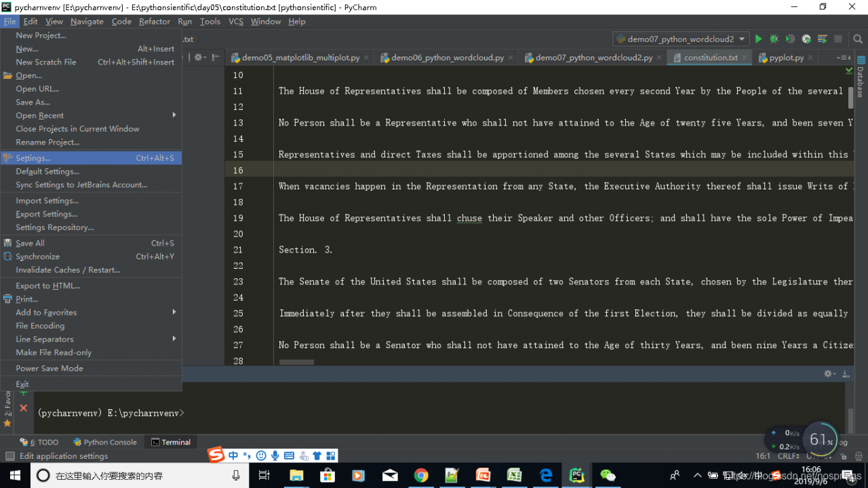Viewport: 868px width, 488px height.
Task: Open Microsoft Edge from the taskbar
Action: 546,475
